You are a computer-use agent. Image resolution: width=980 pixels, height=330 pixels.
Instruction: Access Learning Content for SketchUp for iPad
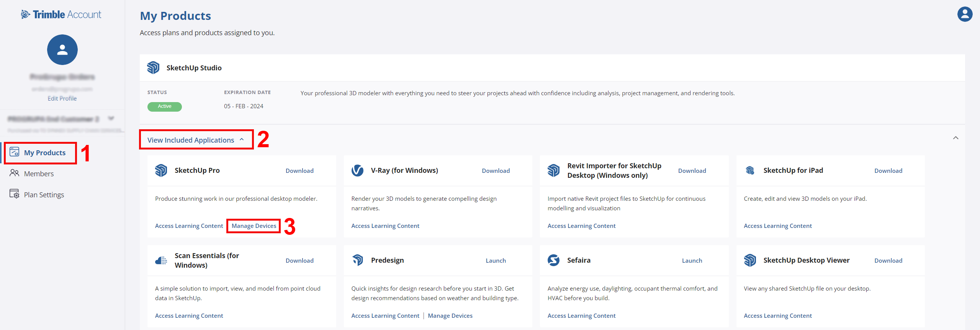coord(778,226)
